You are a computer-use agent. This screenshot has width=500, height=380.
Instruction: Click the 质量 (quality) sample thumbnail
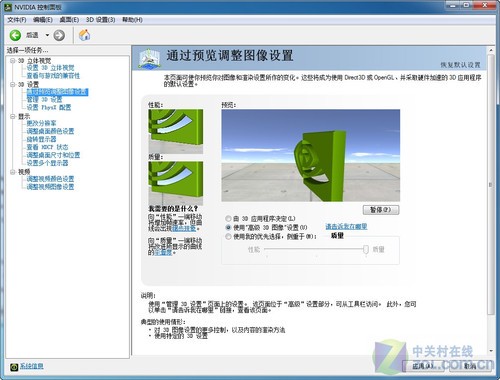click(176, 183)
